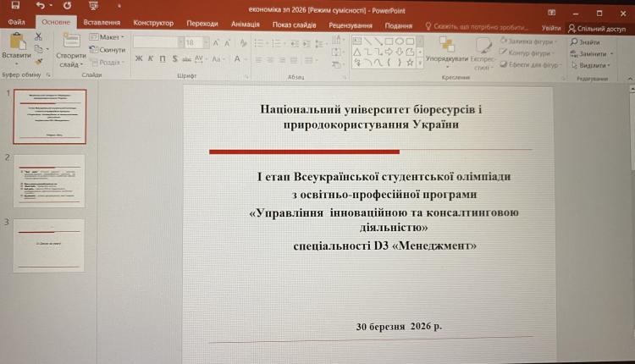The image size is (635, 364).
Task: Open the text direction options
Action: point(337,40)
